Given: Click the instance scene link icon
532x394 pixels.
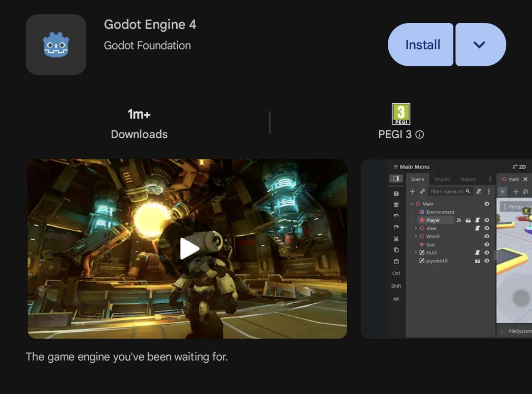Looking at the screenshot, I should pyautogui.click(x=422, y=191).
